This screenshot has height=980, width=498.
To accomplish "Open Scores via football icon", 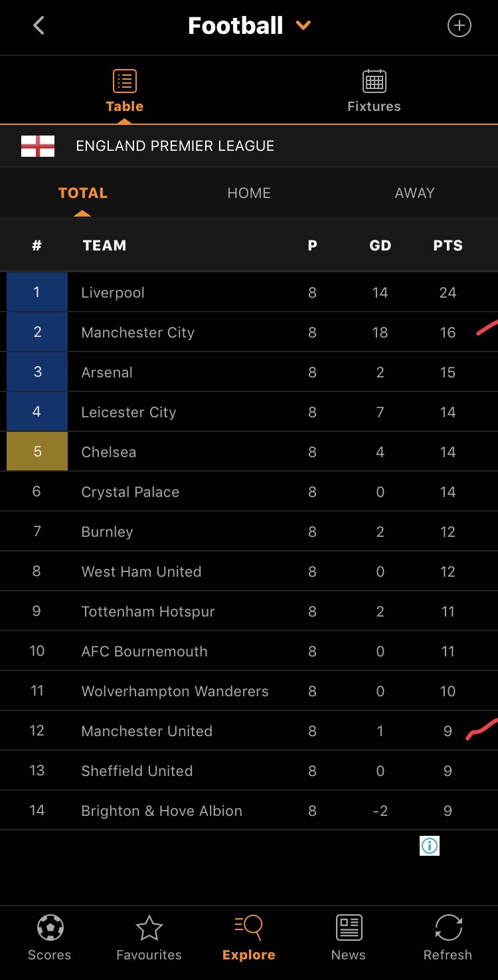I will coord(50,928).
